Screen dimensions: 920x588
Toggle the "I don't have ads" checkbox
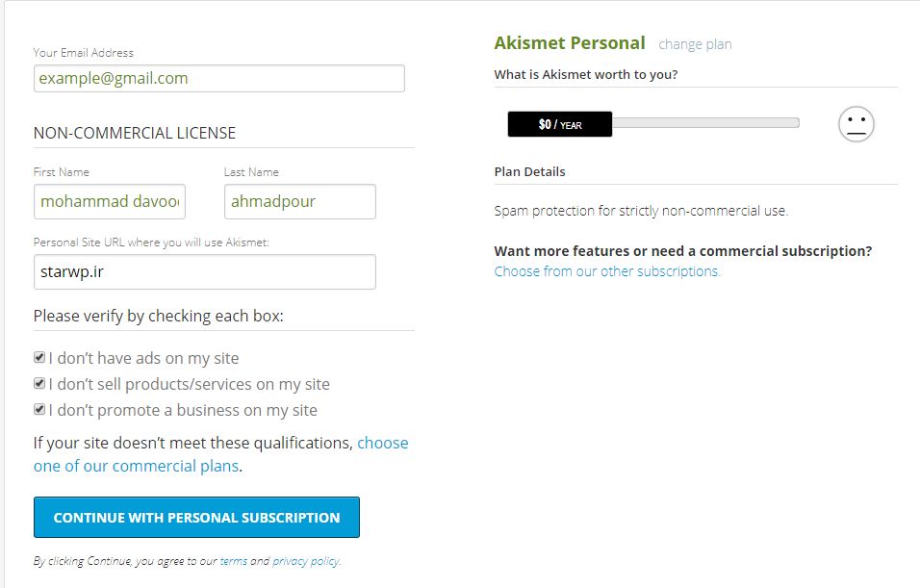tap(39, 358)
